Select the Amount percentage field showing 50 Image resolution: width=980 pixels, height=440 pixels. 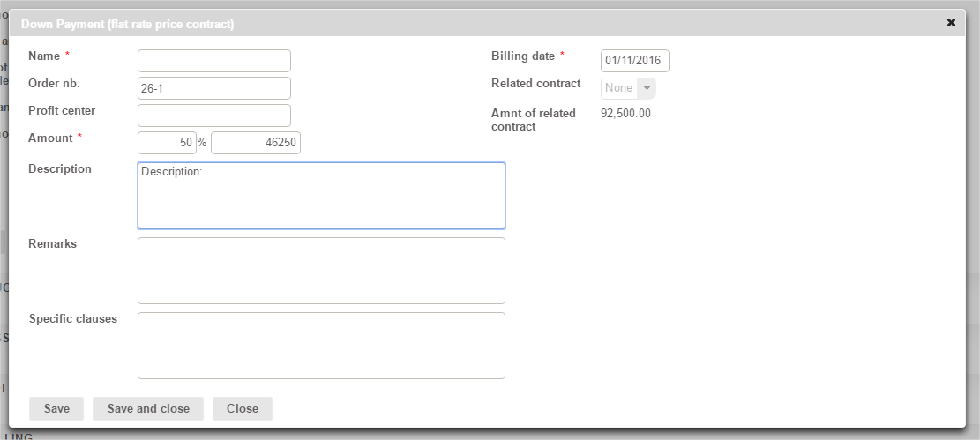coord(167,143)
